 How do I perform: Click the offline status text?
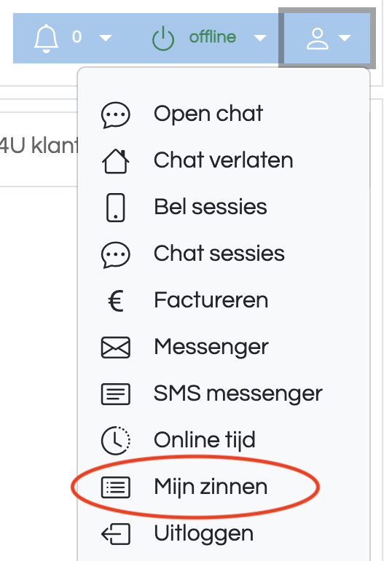tap(213, 37)
